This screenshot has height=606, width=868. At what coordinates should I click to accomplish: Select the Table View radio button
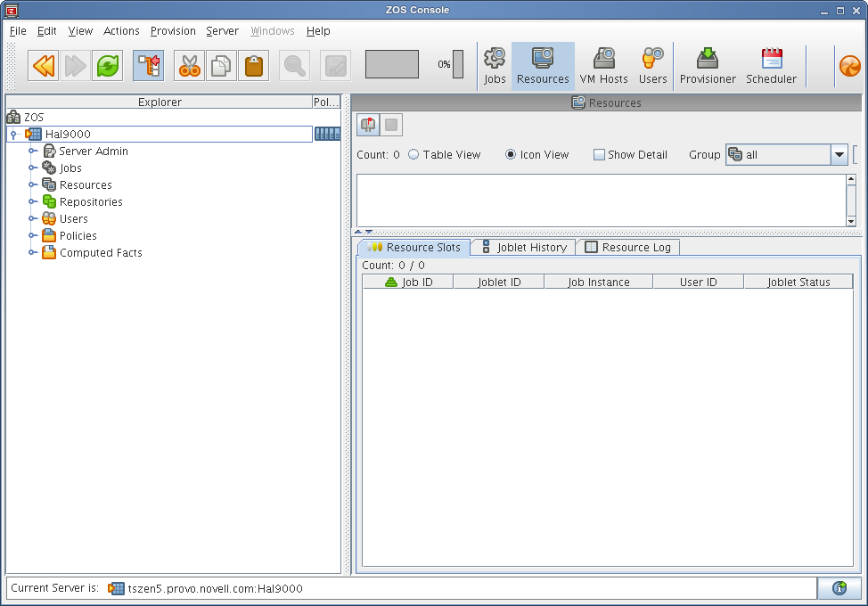tap(414, 154)
